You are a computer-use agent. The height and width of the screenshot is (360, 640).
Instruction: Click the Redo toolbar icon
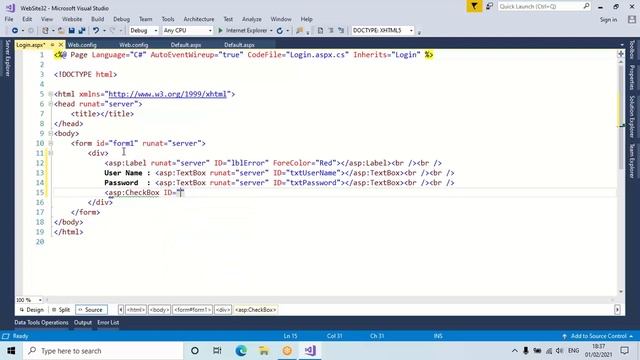(x=113, y=31)
